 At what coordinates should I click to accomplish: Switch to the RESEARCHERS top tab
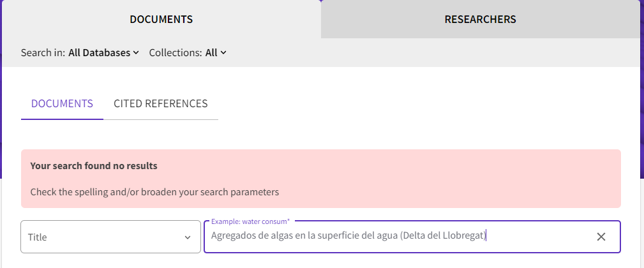pyautogui.click(x=480, y=19)
